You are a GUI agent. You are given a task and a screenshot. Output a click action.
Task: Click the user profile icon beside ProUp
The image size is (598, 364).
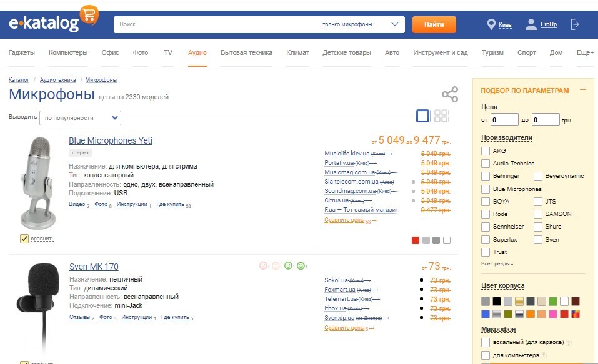tap(531, 24)
